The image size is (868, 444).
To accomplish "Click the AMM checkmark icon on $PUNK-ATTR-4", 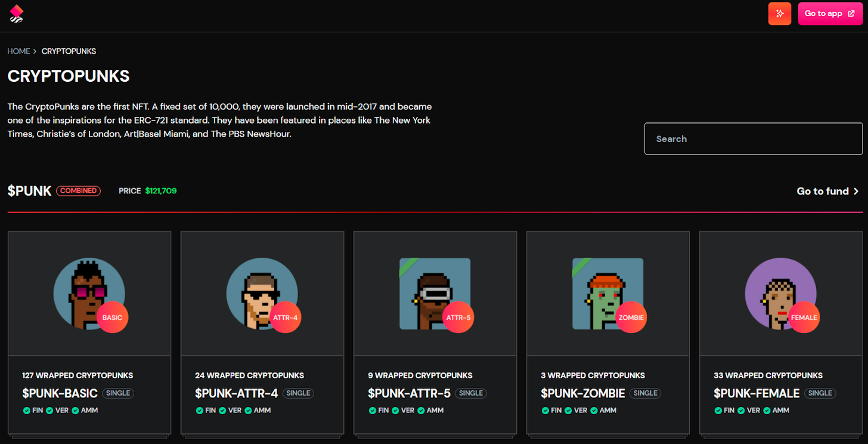I will tap(248, 411).
